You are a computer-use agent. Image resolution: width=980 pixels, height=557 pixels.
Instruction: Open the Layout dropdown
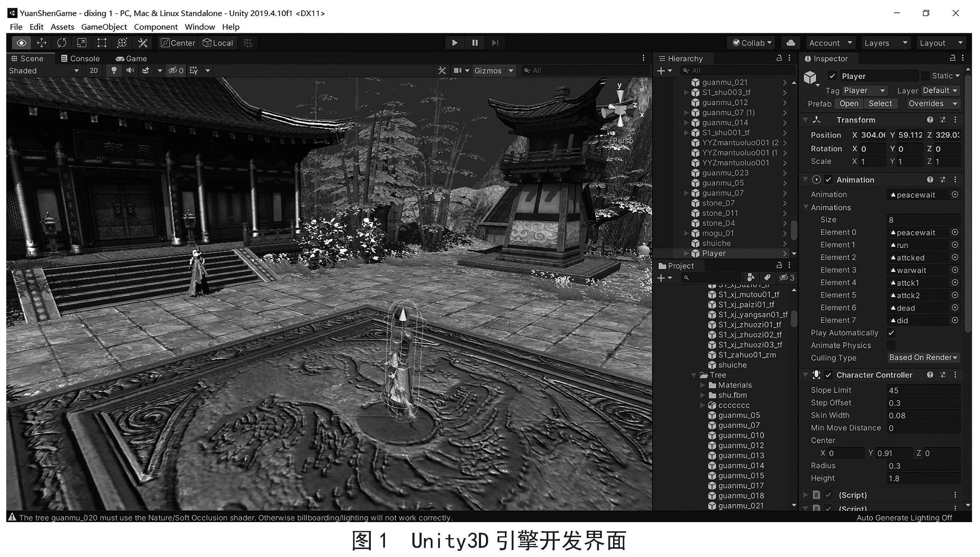pyautogui.click(x=941, y=43)
